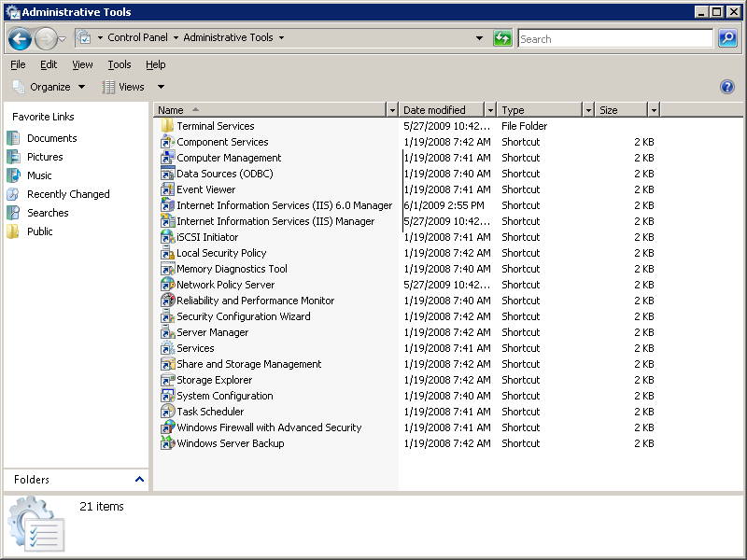Open the Date modified column filter dropdown
Viewport: 747px width, 560px height.
tap(488, 110)
